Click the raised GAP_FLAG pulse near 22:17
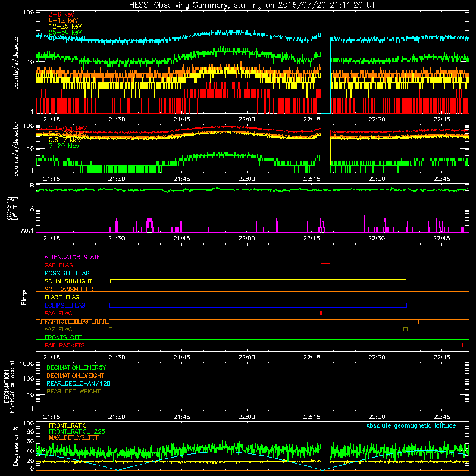476x476 pixels. pyautogui.click(x=325, y=265)
